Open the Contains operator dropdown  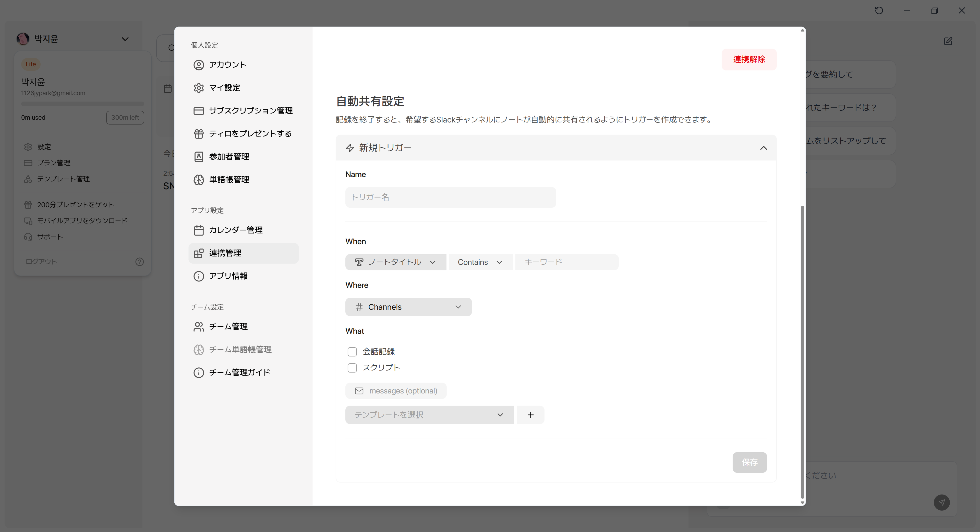click(480, 262)
